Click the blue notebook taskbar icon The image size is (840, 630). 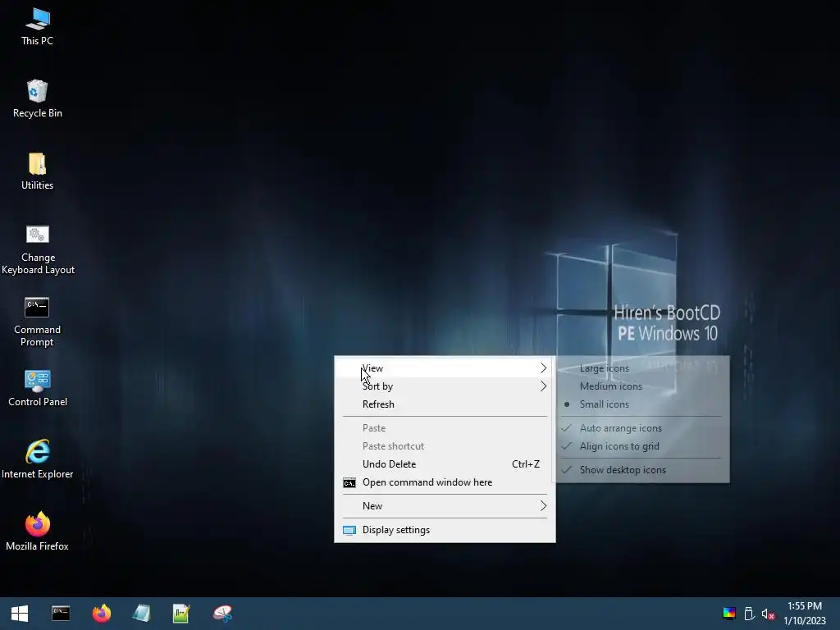141,614
